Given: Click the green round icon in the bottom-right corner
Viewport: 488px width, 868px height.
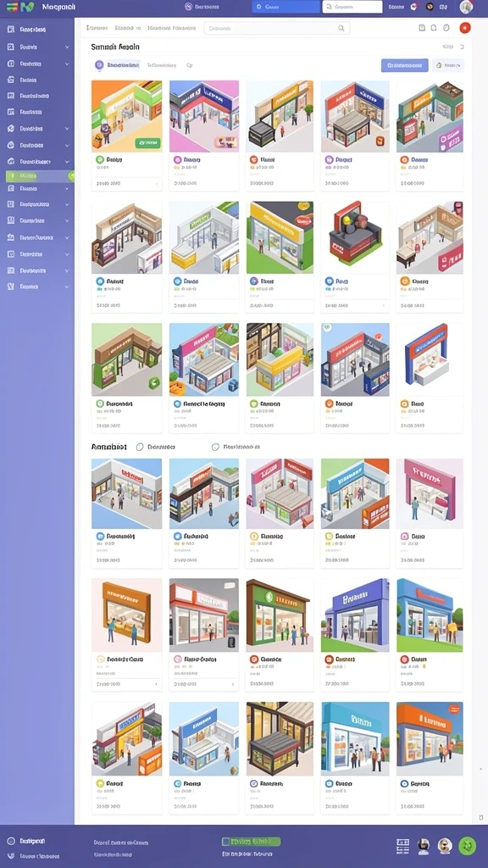Looking at the screenshot, I should pyautogui.click(x=467, y=846).
